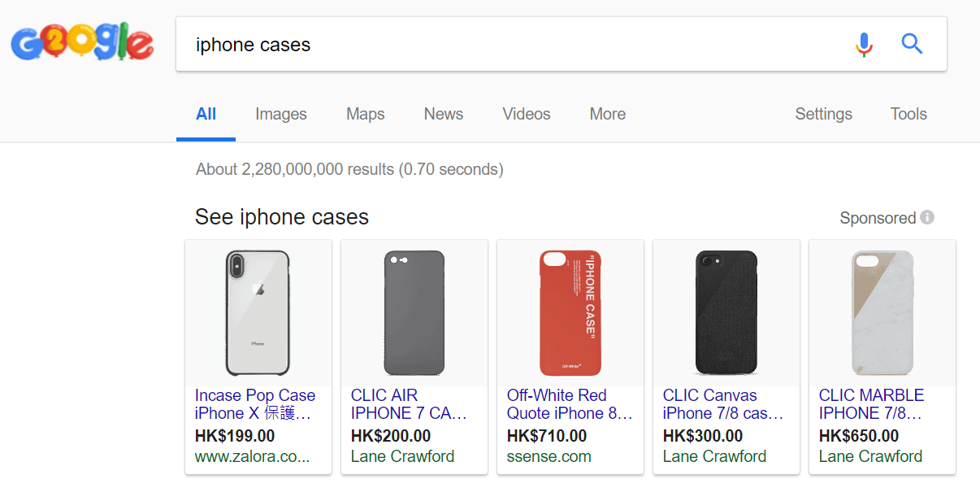Click the CLIC MARBLE IPHONE 7/8 link
Screen dimensions: 980x501
point(871,404)
